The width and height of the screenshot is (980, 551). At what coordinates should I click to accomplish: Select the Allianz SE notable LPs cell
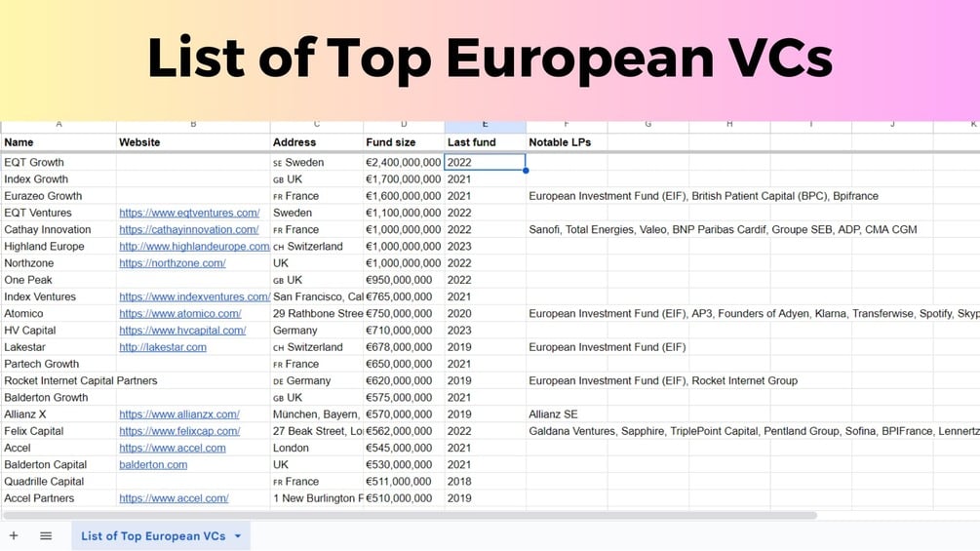[567, 414]
